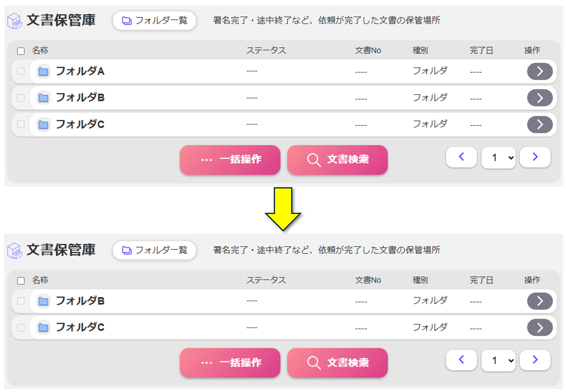Viewport: 566px width, 392px height.
Task: Click the 文書保管庫 cabinet icon in the top panel
Action: click(x=14, y=21)
